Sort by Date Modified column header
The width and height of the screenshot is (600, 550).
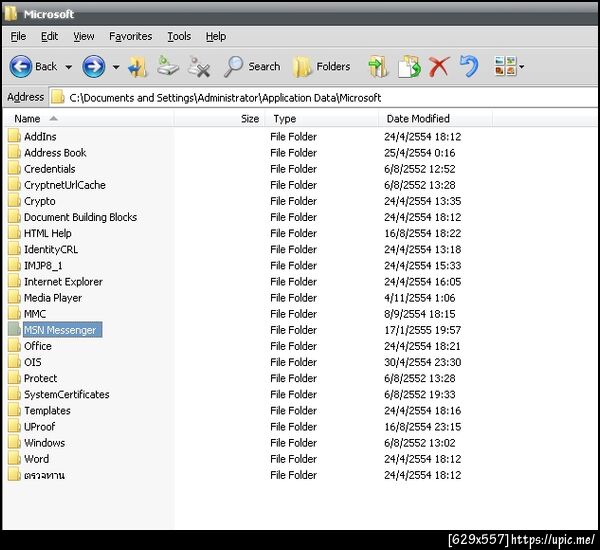pyautogui.click(x=435, y=119)
